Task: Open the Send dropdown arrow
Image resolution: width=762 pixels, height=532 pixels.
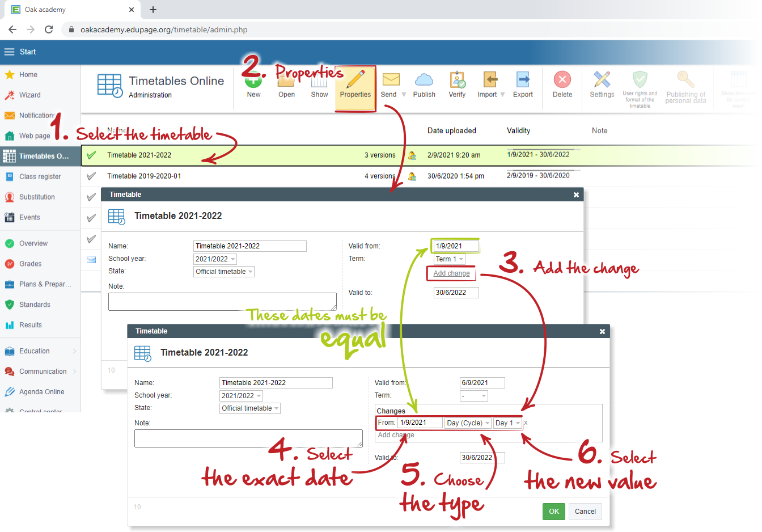Action: 404,95
